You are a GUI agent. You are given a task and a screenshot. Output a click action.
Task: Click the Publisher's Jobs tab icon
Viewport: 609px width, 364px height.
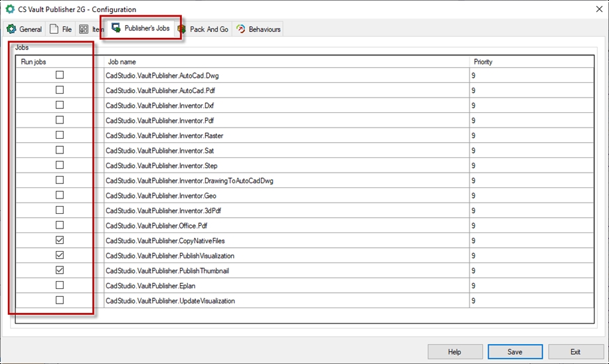click(116, 29)
